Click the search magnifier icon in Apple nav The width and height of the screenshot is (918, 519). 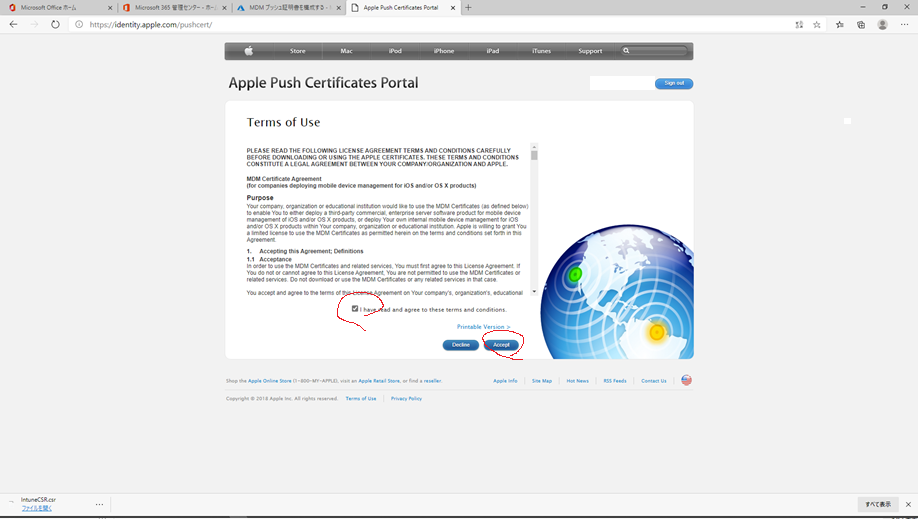[626, 51]
